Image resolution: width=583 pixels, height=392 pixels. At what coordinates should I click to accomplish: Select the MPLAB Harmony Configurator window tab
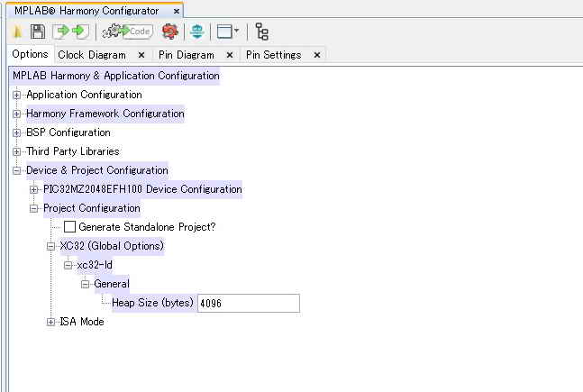point(87,11)
